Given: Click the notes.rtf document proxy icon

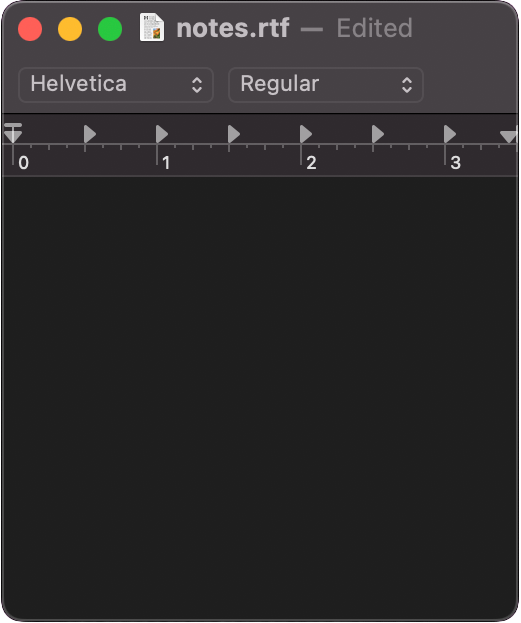Looking at the screenshot, I should [x=152, y=27].
